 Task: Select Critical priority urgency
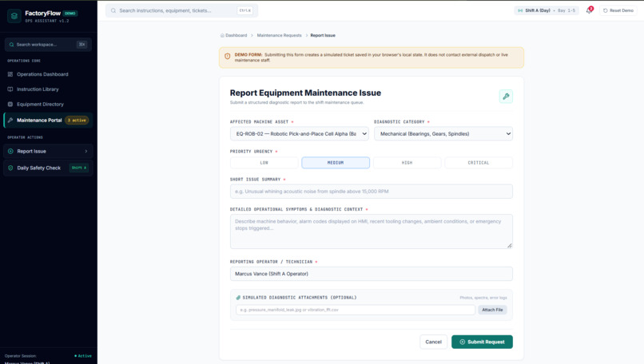coord(479,163)
